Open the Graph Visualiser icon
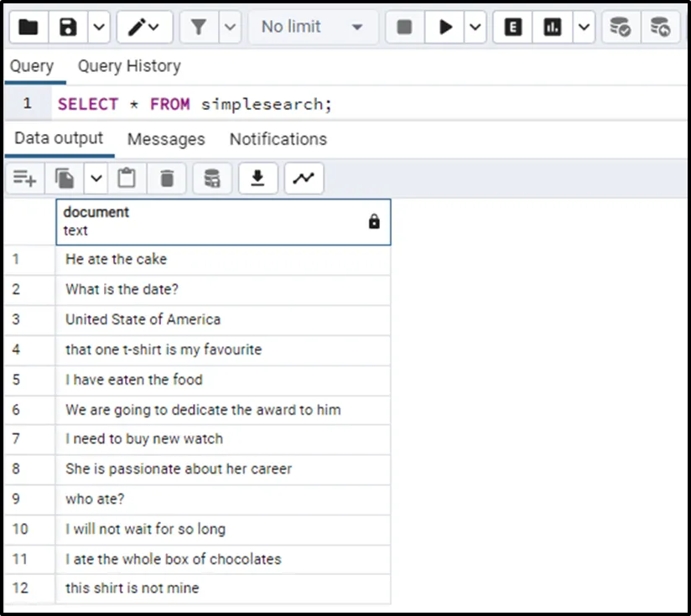 (x=304, y=179)
